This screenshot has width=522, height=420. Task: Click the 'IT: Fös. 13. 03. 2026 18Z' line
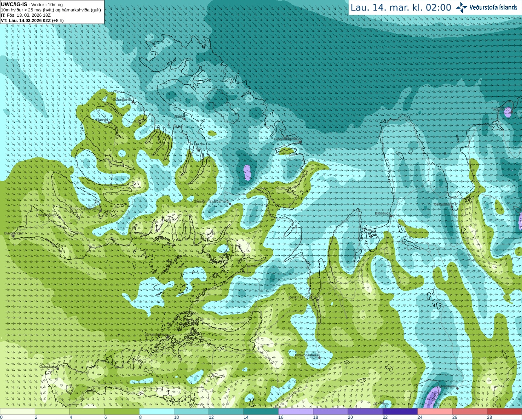click(x=26, y=15)
